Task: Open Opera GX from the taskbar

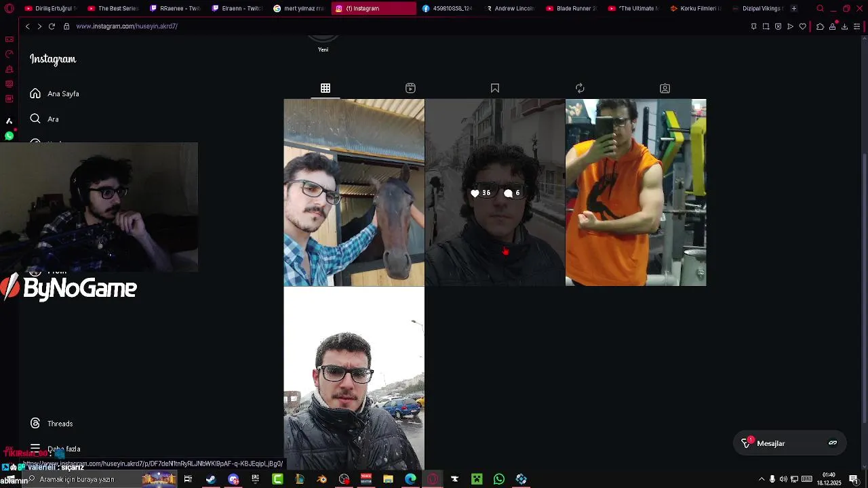Action: tap(433, 479)
